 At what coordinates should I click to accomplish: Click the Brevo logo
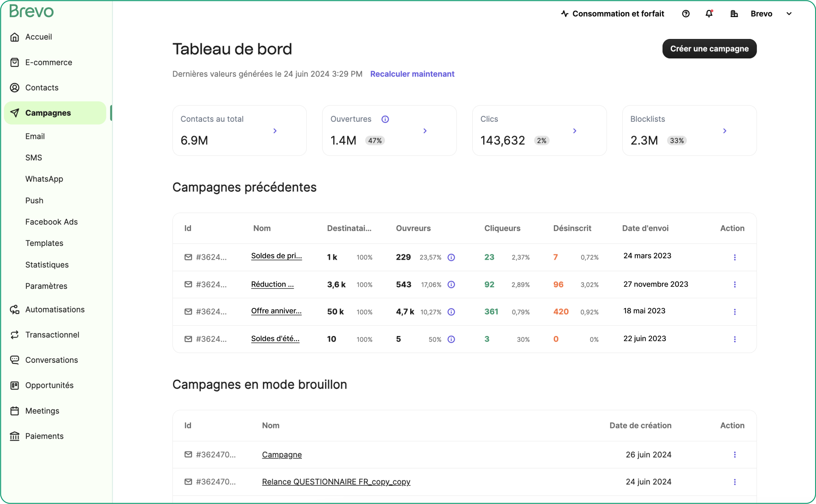(x=31, y=11)
